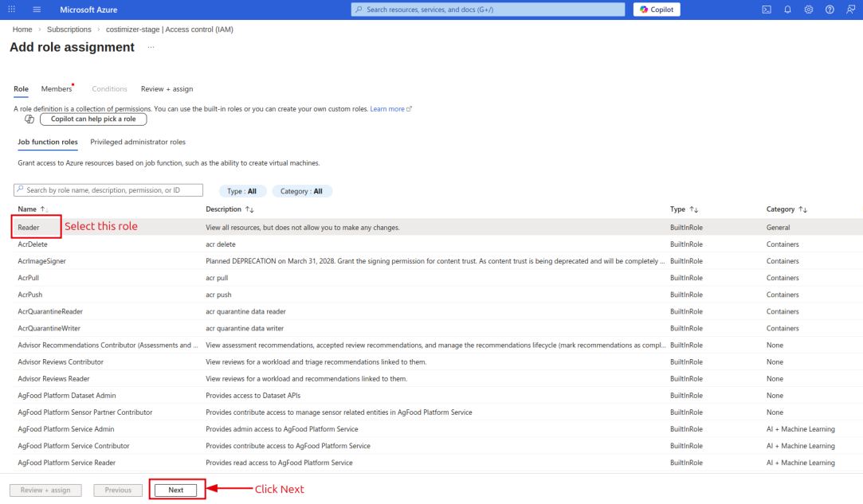Open the Category : All filter
This screenshot has width=863, height=504.
point(301,191)
